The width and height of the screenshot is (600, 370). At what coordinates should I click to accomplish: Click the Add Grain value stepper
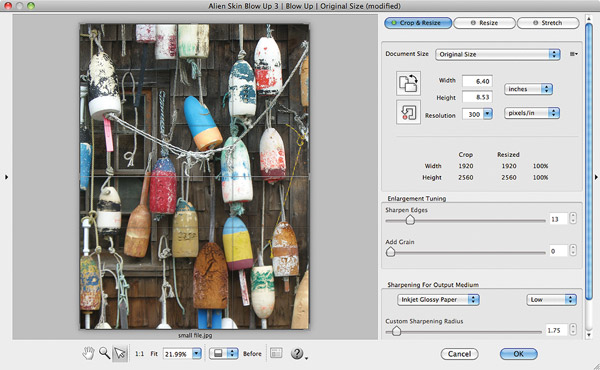[x=573, y=250]
